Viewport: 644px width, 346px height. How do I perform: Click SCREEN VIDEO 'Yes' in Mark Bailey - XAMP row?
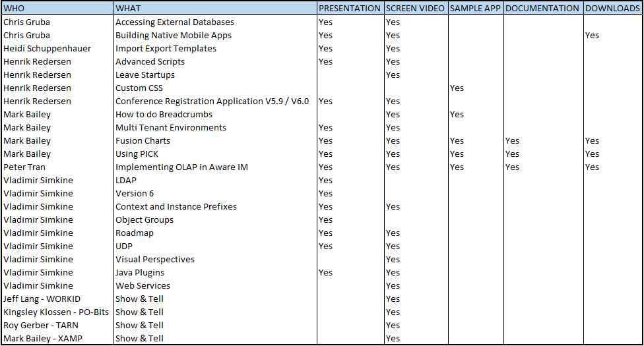(x=393, y=338)
